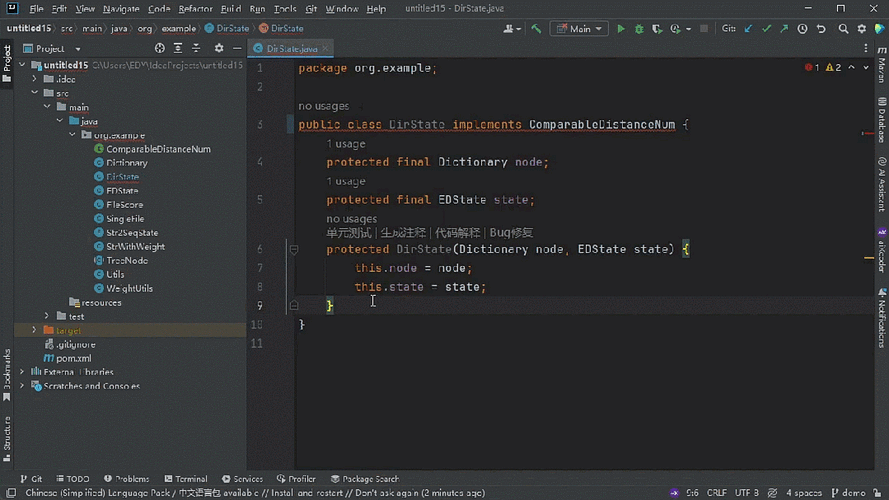Toggle the Terminal tool window
Screen dimensions: 889x500
[185, 479]
